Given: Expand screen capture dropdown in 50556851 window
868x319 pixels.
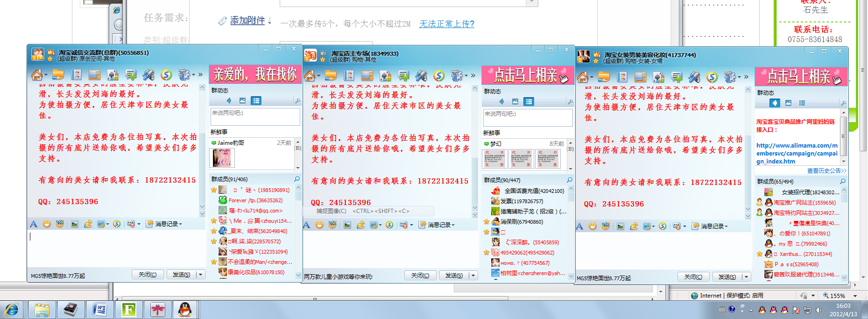Looking at the screenshot, I should (x=107, y=224).
